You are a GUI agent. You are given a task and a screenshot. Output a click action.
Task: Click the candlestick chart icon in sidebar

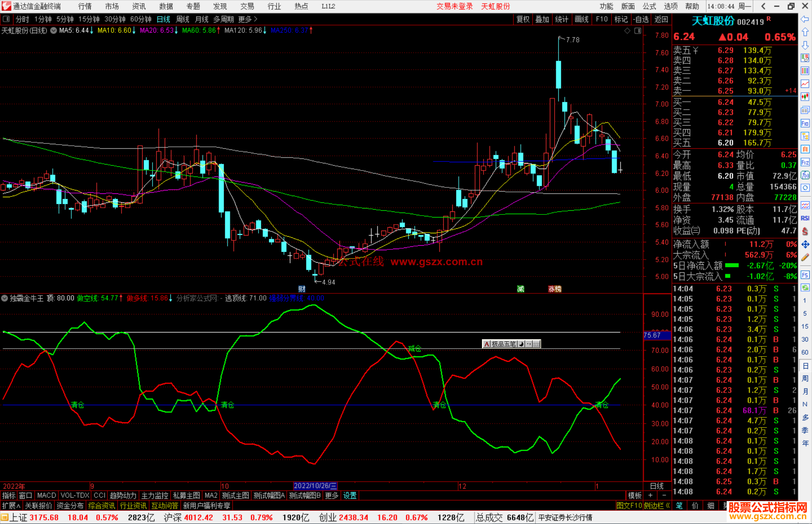[x=805, y=97]
